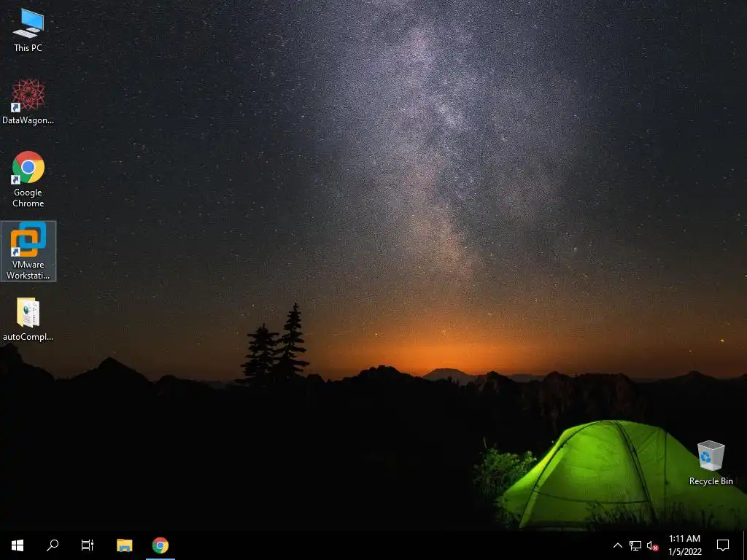Open the Windows Start menu

[x=18, y=545]
